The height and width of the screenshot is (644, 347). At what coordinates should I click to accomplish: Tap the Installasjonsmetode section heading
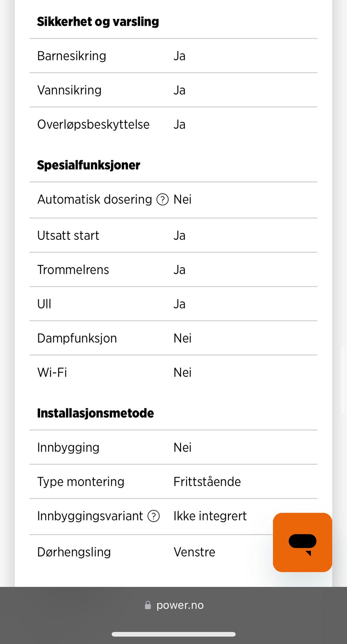tap(95, 413)
